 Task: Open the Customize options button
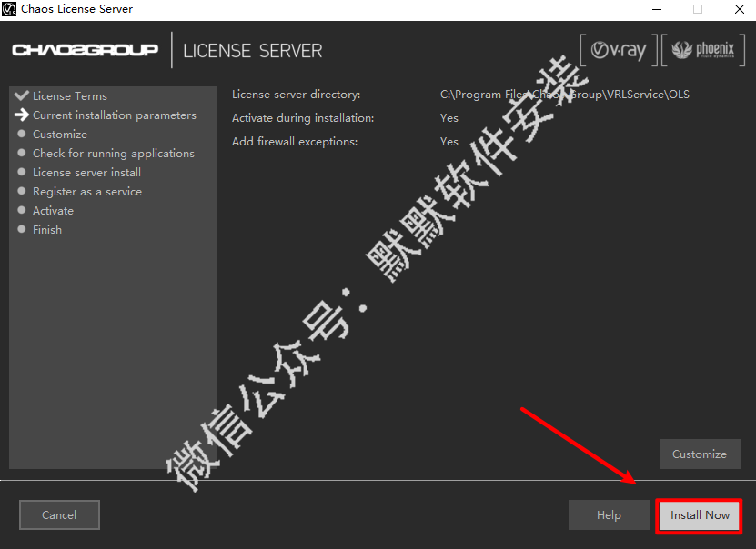[699, 454]
